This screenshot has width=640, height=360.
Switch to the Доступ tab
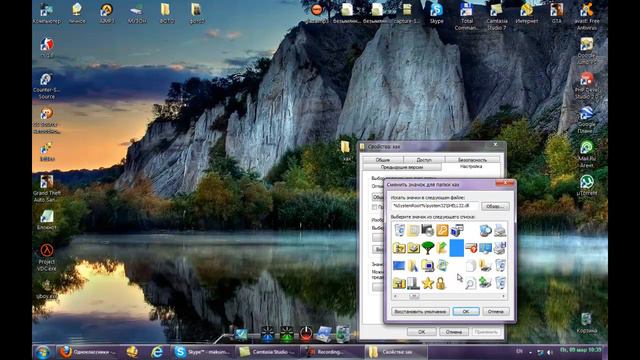point(424,160)
